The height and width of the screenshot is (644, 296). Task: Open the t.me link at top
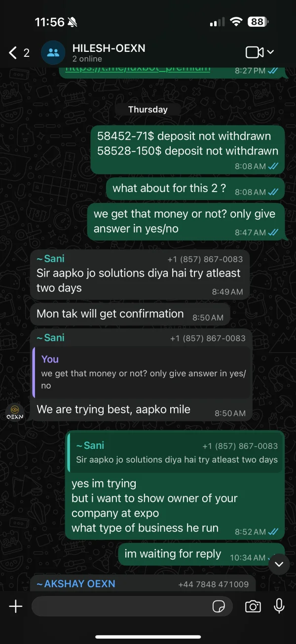click(x=138, y=70)
